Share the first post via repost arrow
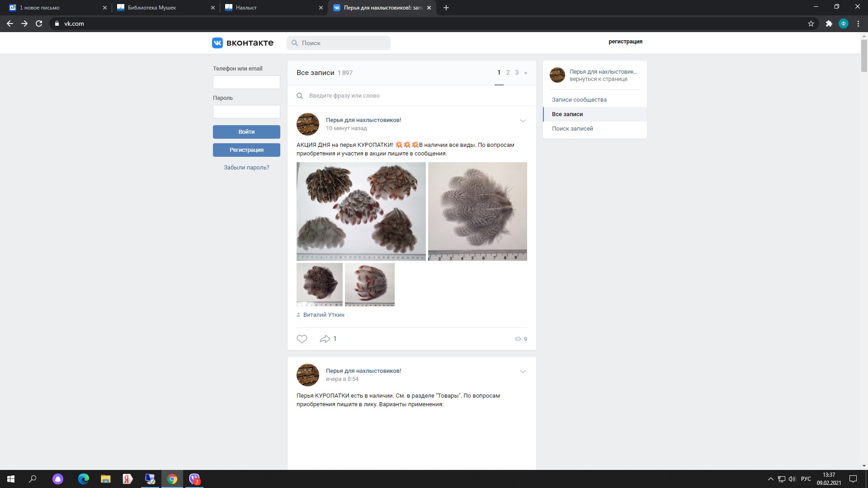 click(325, 339)
